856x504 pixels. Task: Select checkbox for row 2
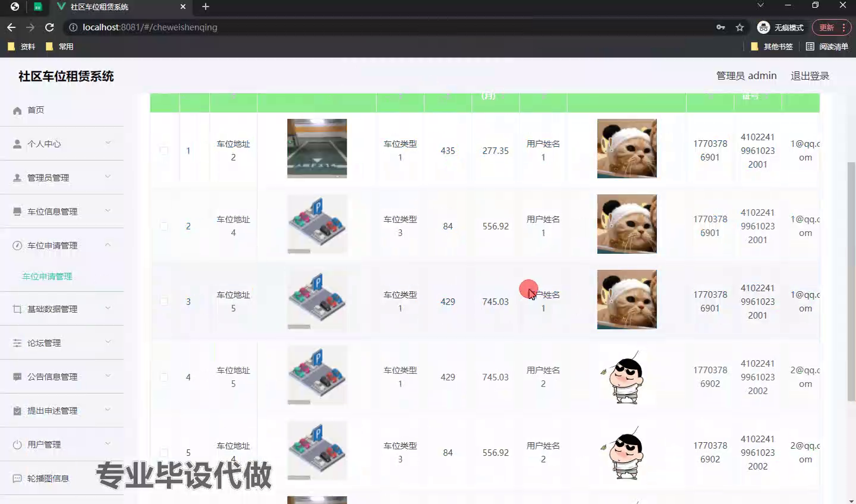164,226
